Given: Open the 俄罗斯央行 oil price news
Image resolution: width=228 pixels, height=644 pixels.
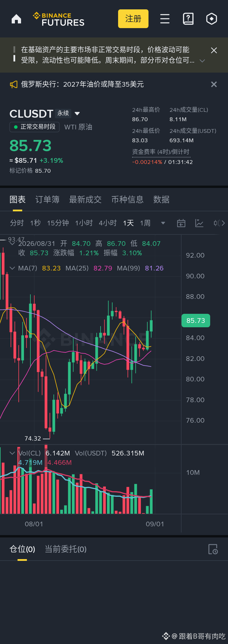Looking at the screenshot, I should [82, 84].
